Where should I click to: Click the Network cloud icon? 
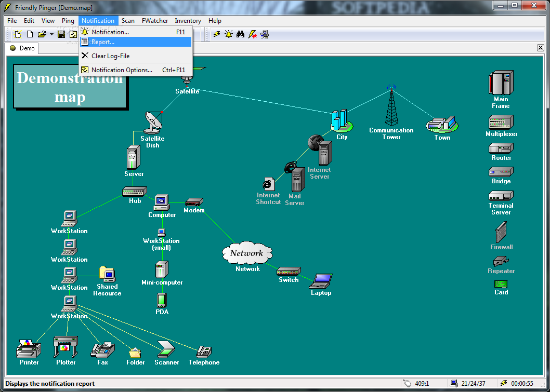tap(247, 253)
